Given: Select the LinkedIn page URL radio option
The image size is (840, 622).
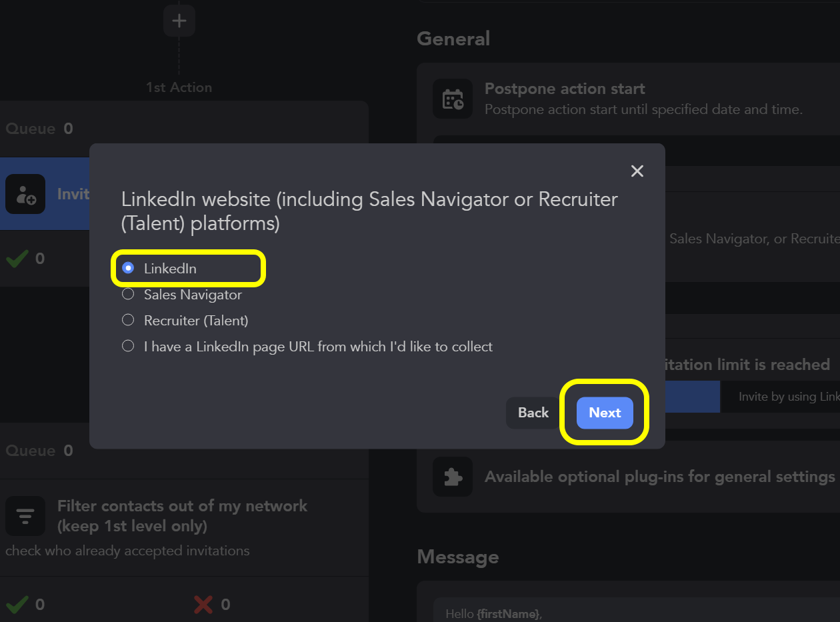Looking at the screenshot, I should point(128,347).
